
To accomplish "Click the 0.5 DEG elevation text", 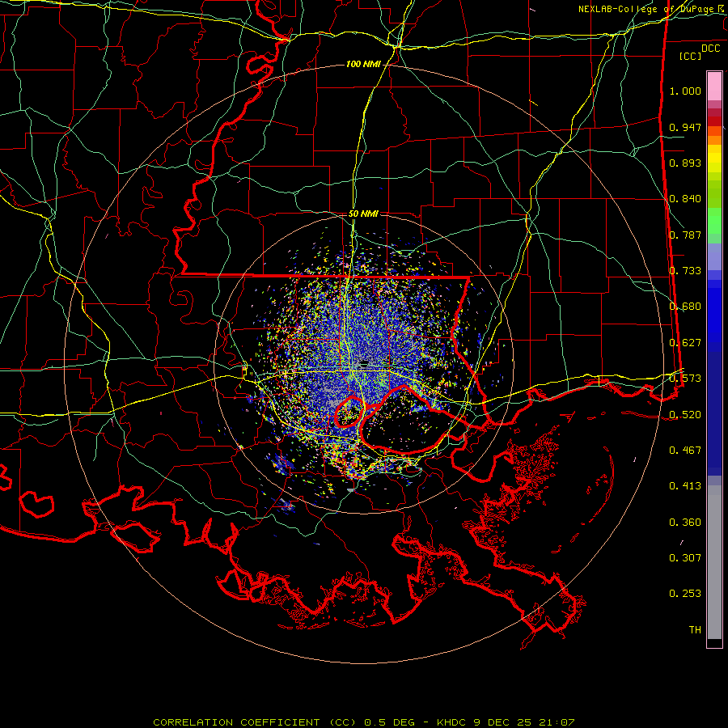I will (389, 722).
